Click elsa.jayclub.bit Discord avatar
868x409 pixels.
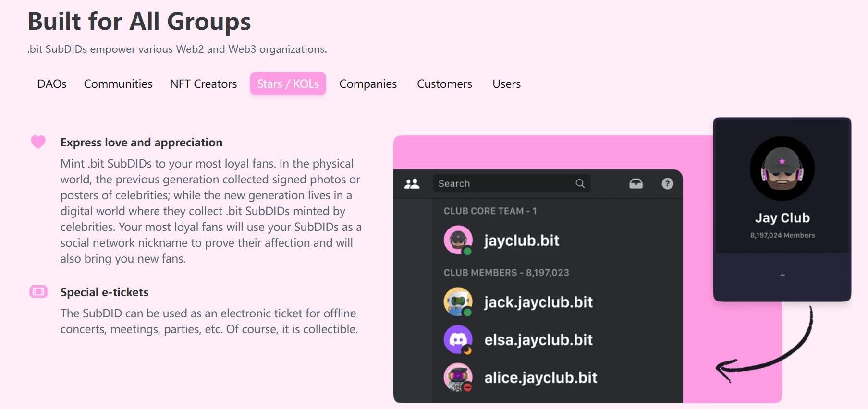point(458,339)
